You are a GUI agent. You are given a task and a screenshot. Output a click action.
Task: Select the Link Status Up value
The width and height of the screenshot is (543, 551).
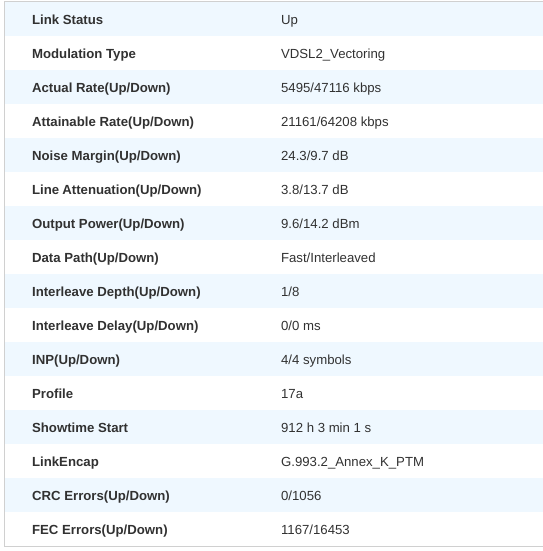pos(289,20)
